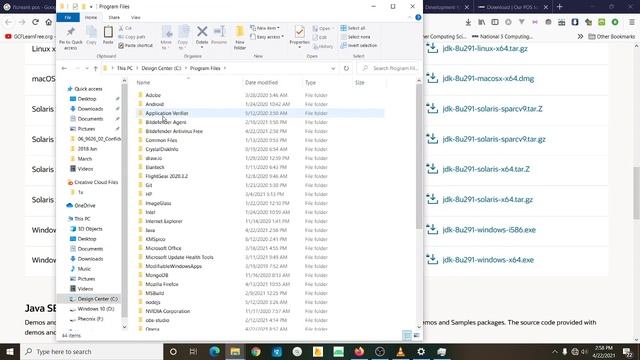Switch to the View ribbon tab
The width and height of the screenshot is (640, 360).
click(136, 18)
